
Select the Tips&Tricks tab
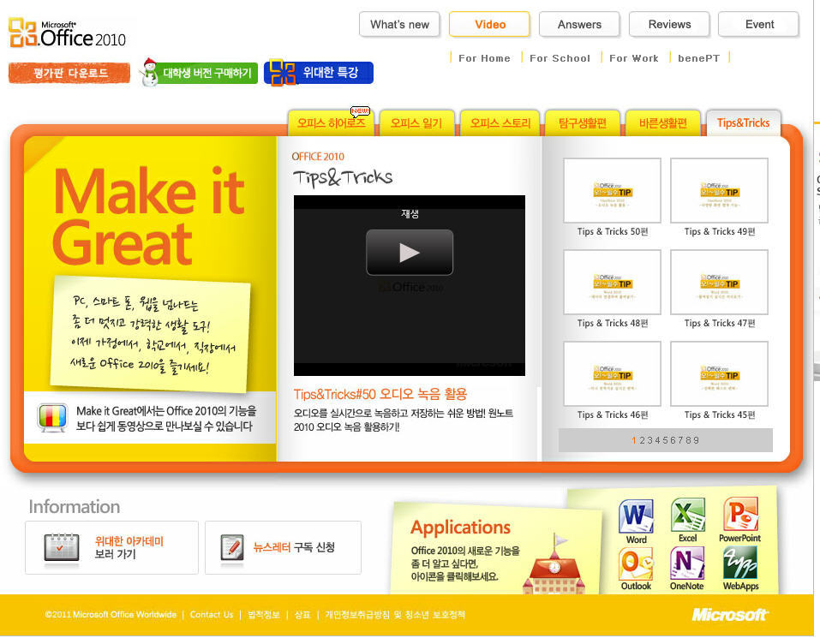[x=743, y=123]
